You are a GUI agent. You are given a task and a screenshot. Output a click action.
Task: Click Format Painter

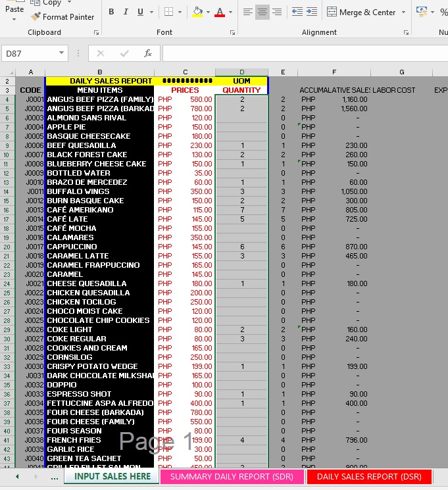click(x=62, y=17)
